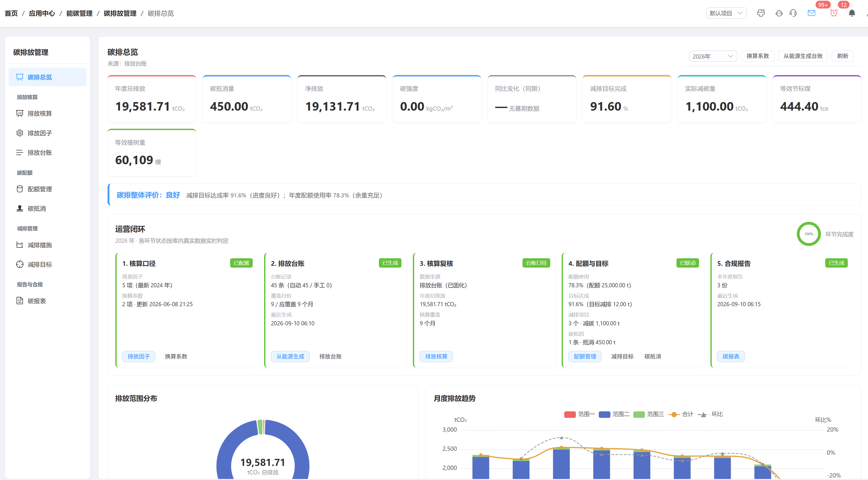Screen dimensions: 868x480
Task: Go to 能碳管理 breadcrumb
Action: point(79,13)
